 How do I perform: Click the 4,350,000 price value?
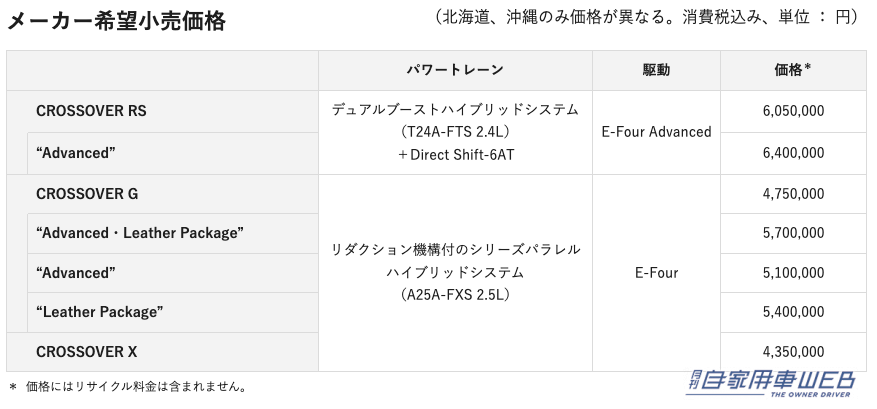coord(793,351)
